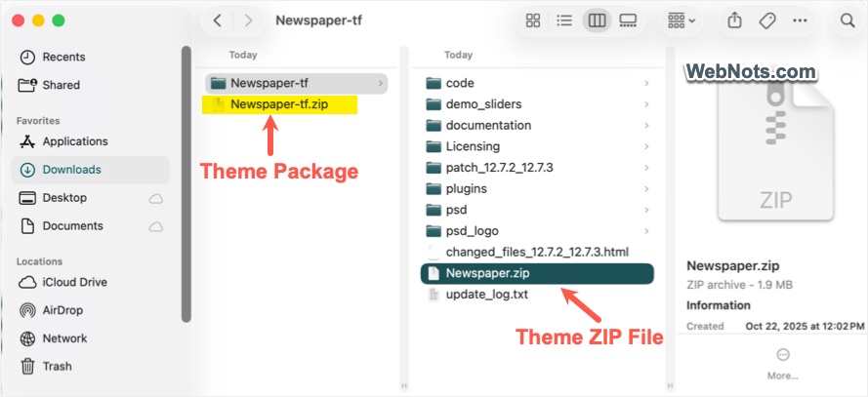The image size is (868, 397).
Task: Select the Newspaper-tf folder
Action: click(x=296, y=84)
